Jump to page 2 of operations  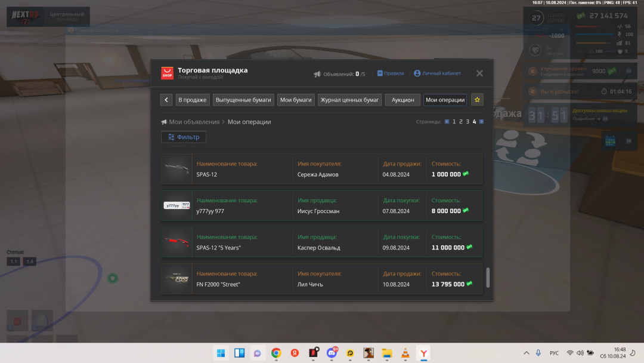point(460,122)
